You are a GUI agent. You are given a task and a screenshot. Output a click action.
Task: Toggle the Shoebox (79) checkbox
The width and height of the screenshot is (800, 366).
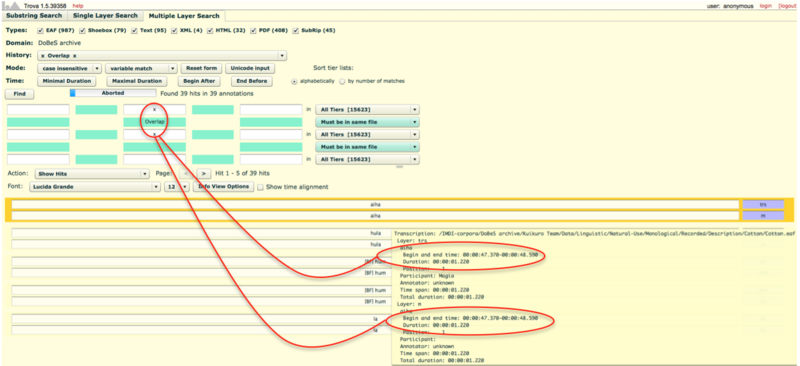(x=83, y=31)
